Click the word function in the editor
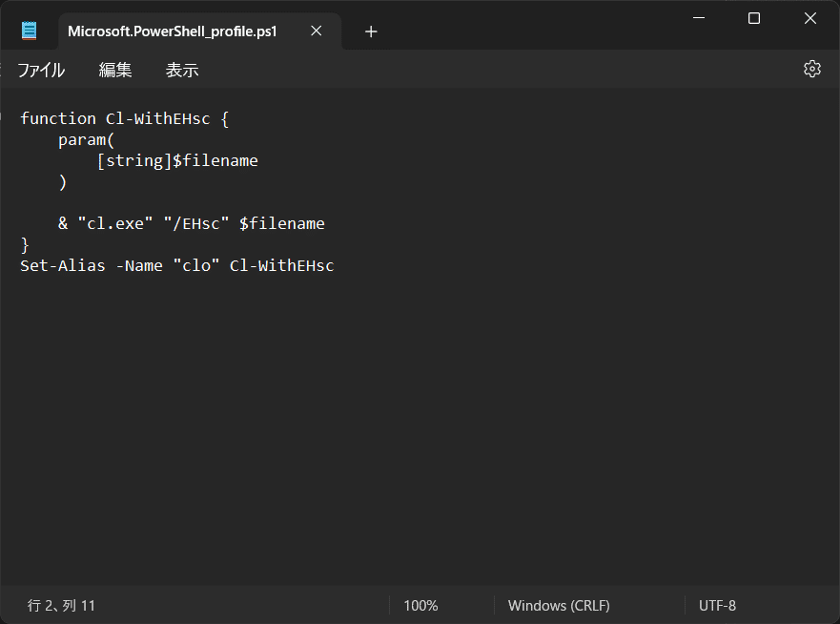840x624 pixels. click(x=57, y=118)
